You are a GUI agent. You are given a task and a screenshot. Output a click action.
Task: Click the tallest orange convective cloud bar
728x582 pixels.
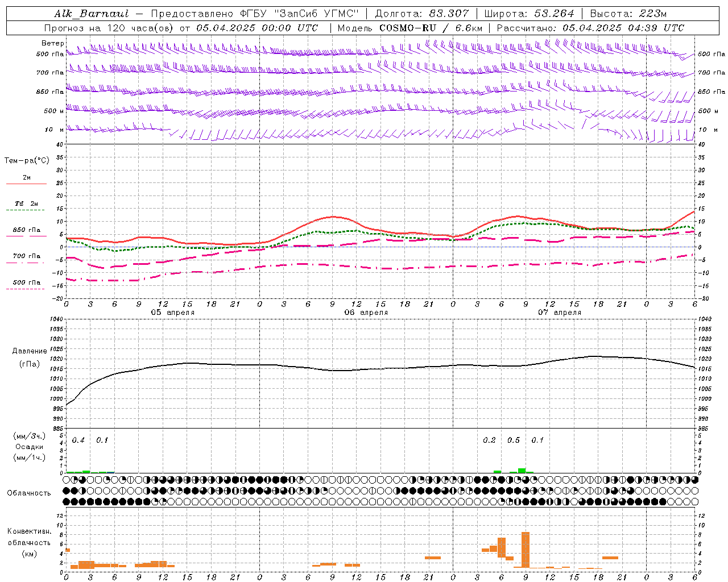(x=526, y=550)
